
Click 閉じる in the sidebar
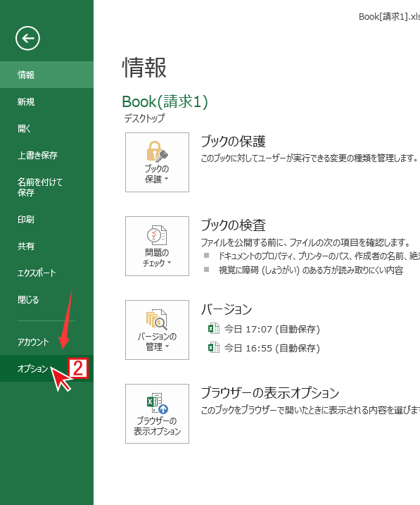tap(46, 299)
